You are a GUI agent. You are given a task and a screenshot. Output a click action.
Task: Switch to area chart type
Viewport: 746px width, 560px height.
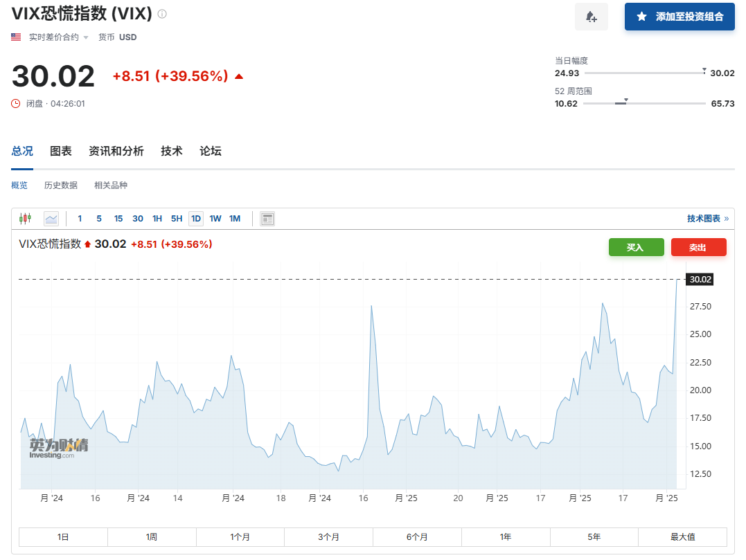tap(51, 219)
